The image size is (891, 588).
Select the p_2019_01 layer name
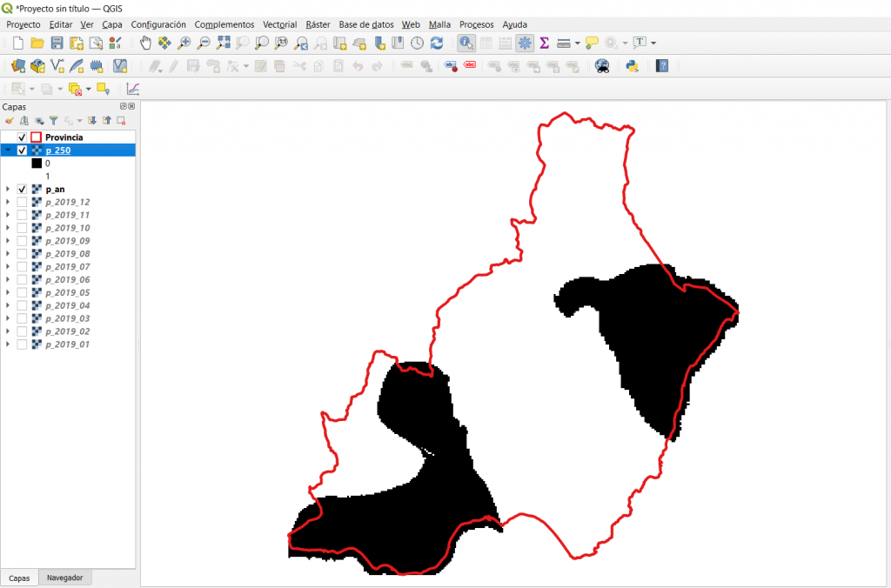click(x=67, y=344)
